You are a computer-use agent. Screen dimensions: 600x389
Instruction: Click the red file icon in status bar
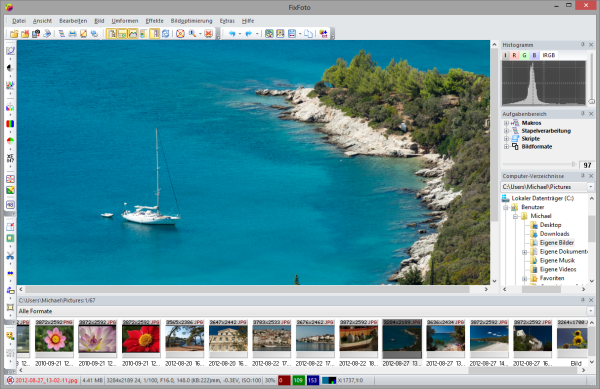pyautogui.click(x=10, y=380)
